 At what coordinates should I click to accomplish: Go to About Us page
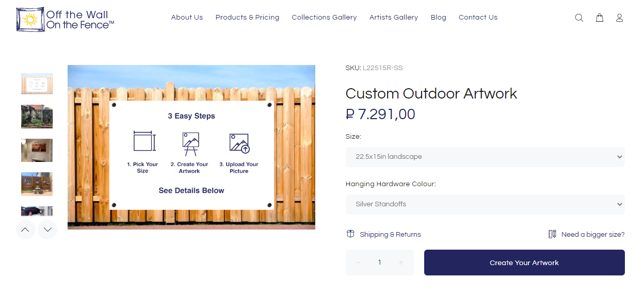click(x=187, y=18)
